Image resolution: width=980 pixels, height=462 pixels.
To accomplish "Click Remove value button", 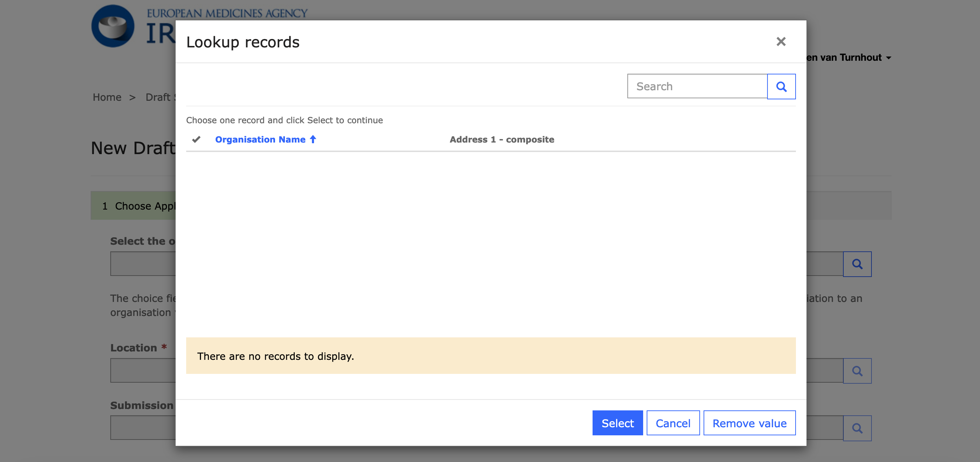I will [x=749, y=423].
